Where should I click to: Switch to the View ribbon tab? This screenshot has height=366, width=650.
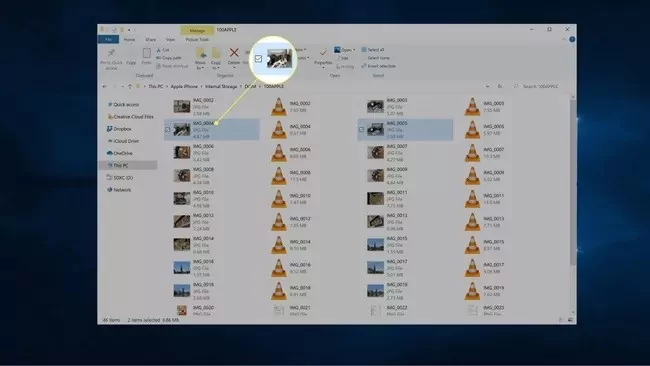point(170,39)
